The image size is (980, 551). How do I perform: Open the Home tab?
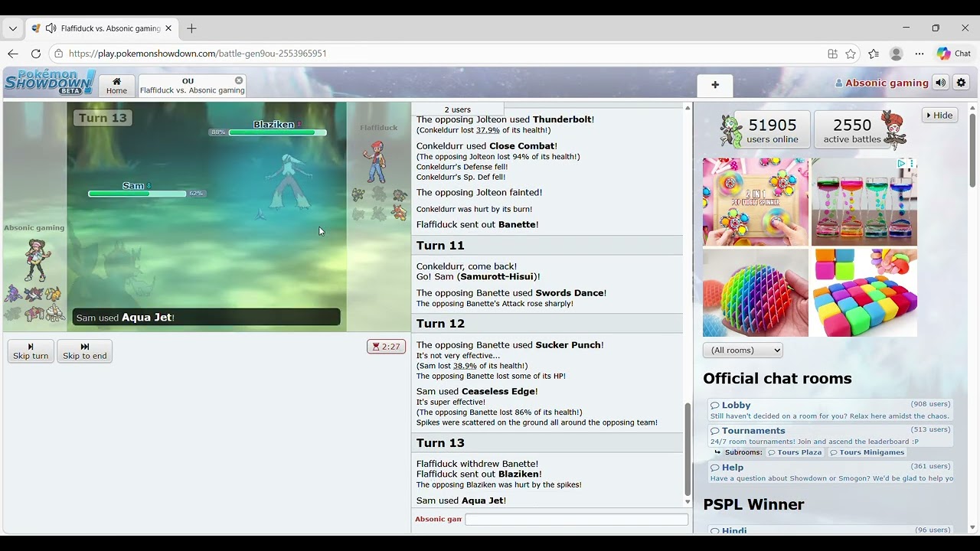[x=116, y=86]
